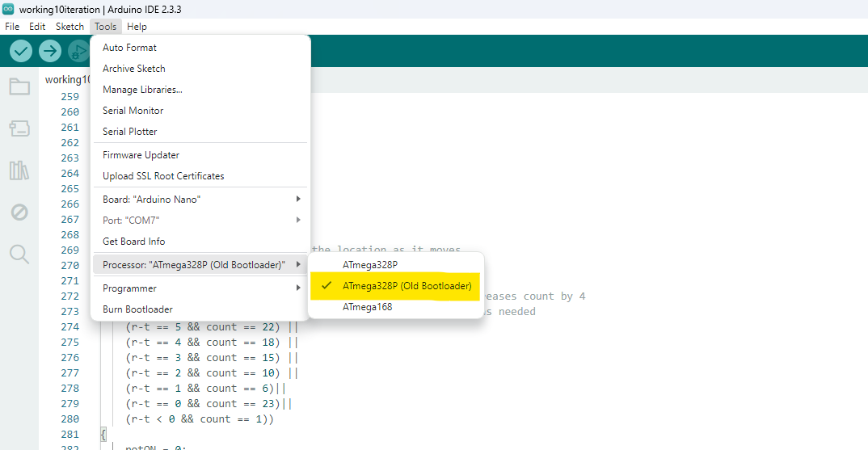Open the Debug sidebar icon
The image size is (868, 450).
(19, 212)
